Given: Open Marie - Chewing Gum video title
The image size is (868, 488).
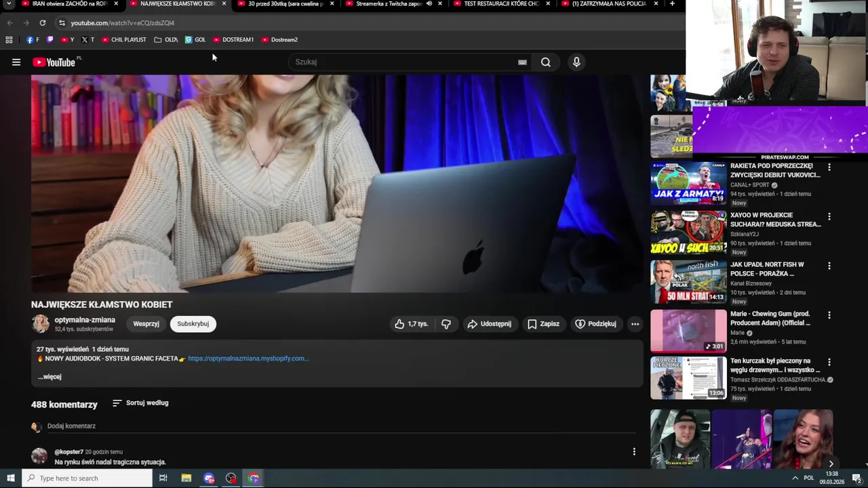Looking at the screenshot, I should [770, 319].
